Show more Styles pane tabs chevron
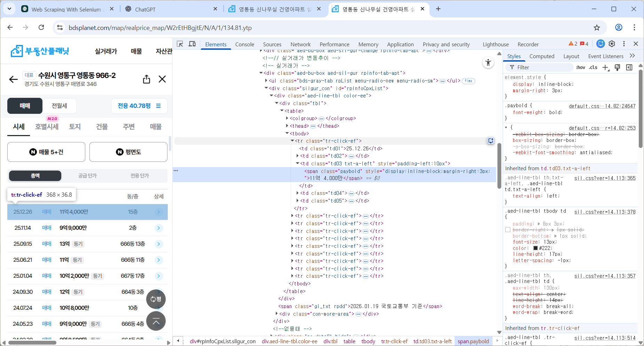The width and height of the screenshot is (644, 346). (633, 56)
